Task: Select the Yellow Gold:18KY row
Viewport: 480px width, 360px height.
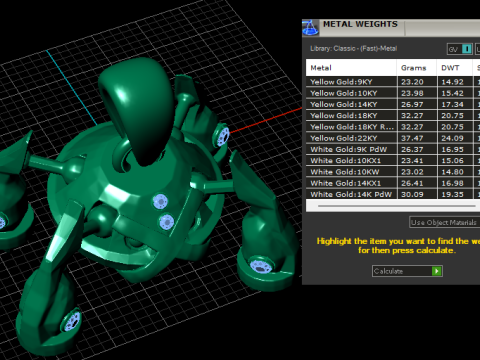Action: [x=393, y=116]
